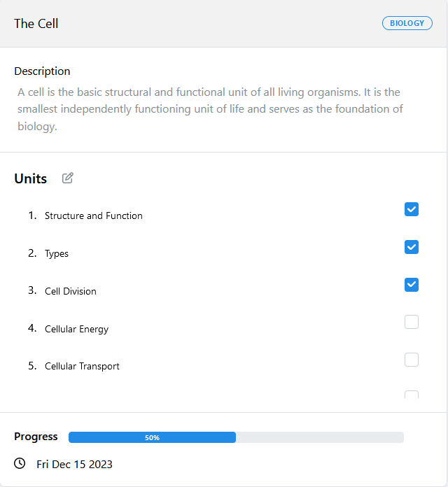This screenshot has height=487, width=448.
Task: Select the Structure and Function unit item
Action: pyautogui.click(x=94, y=216)
